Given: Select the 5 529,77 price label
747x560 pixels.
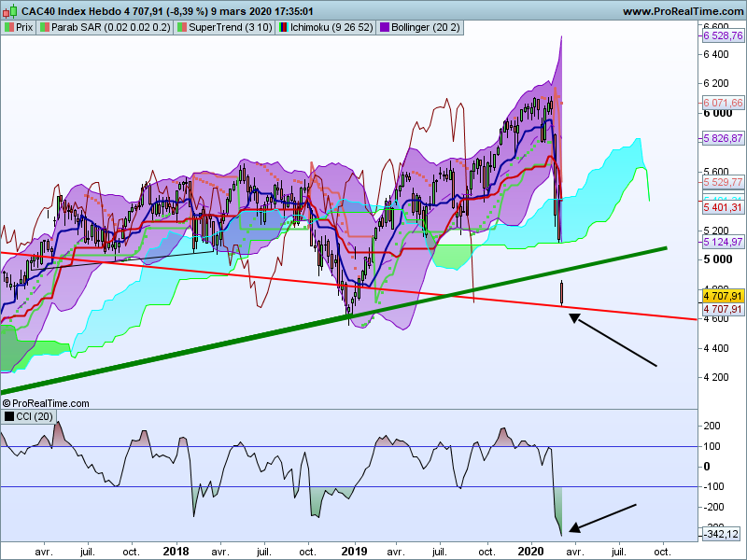Looking at the screenshot, I should (723, 182).
